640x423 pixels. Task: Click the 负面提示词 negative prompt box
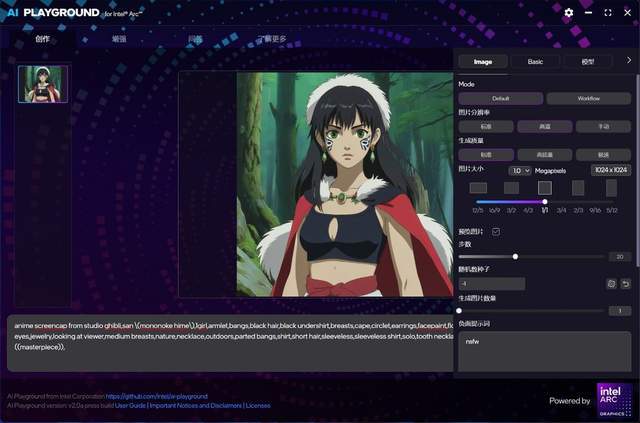tap(545, 352)
